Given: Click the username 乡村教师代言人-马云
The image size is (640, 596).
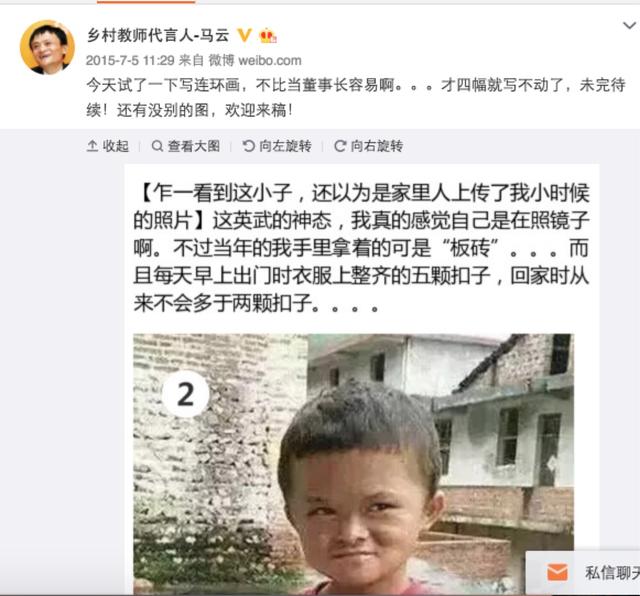Looking at the screenshot, I should [x=158, y=35].
